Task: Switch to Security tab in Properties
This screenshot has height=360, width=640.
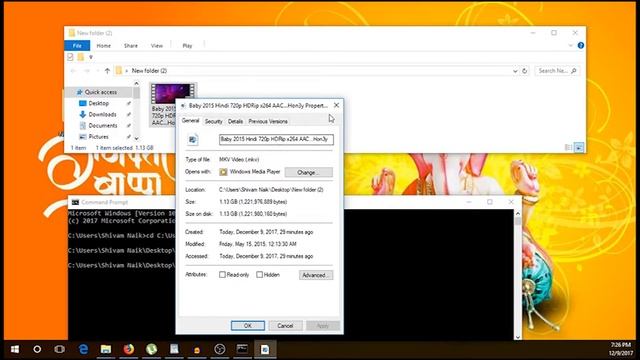Action: point(213,122)
